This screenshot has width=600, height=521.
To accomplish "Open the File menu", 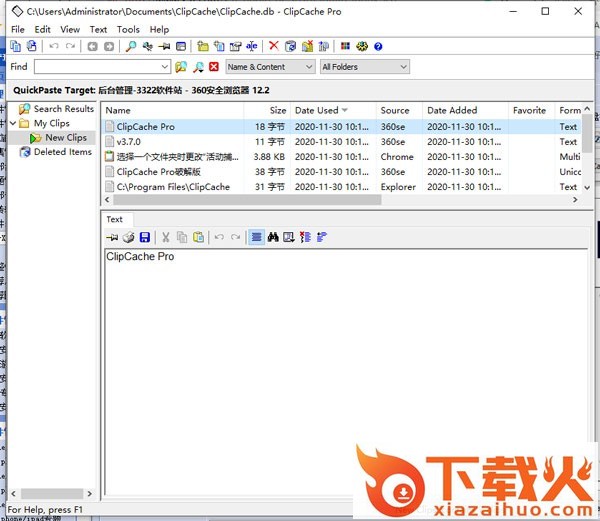I will click(x=18, y=29).
